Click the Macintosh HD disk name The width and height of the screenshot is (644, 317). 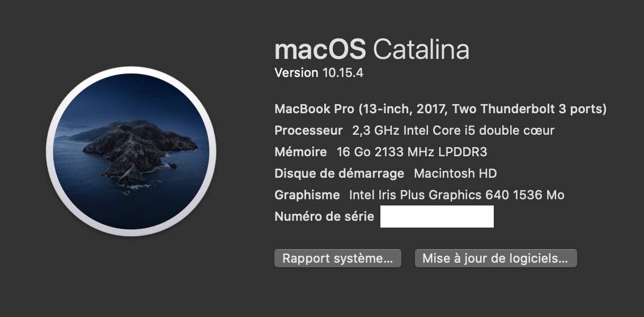point(455,174)
